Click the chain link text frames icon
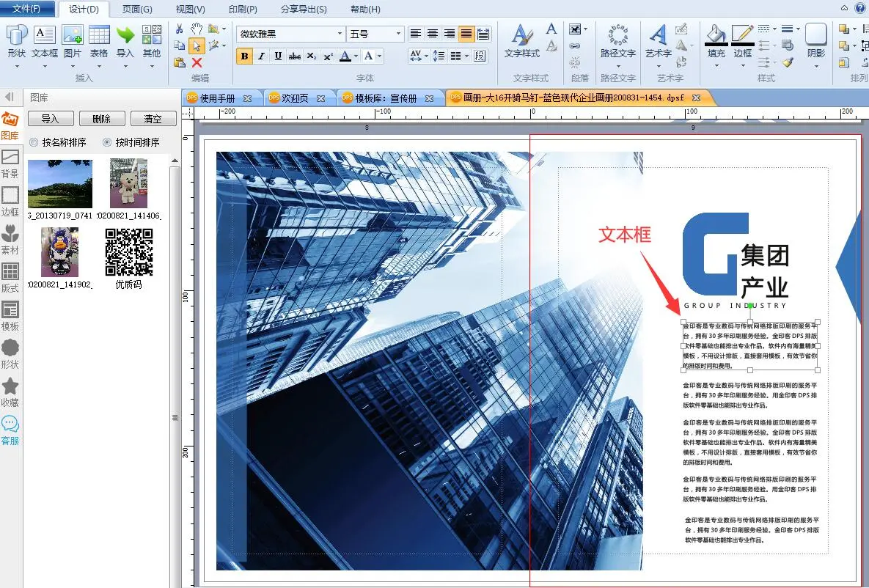The width and height of the screenshot is (869, 588). tap(575, 46)
